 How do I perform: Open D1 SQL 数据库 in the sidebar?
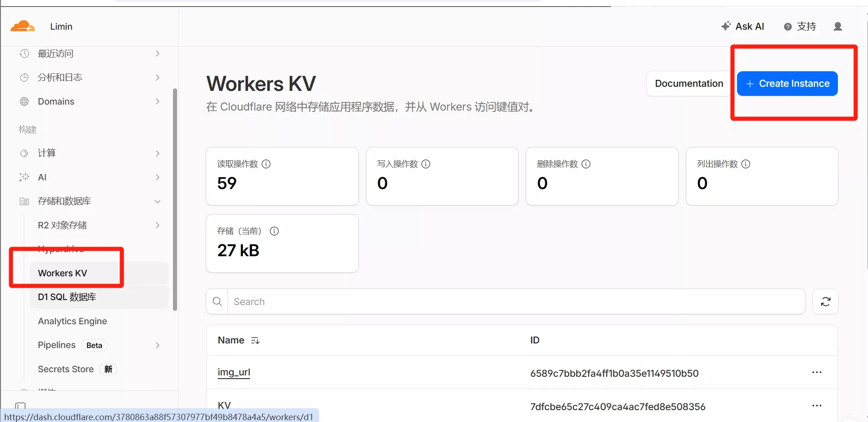(99, 297)
